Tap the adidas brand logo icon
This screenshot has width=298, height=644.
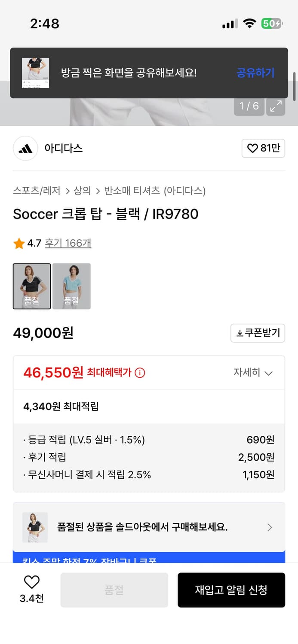tap(25, 148)
